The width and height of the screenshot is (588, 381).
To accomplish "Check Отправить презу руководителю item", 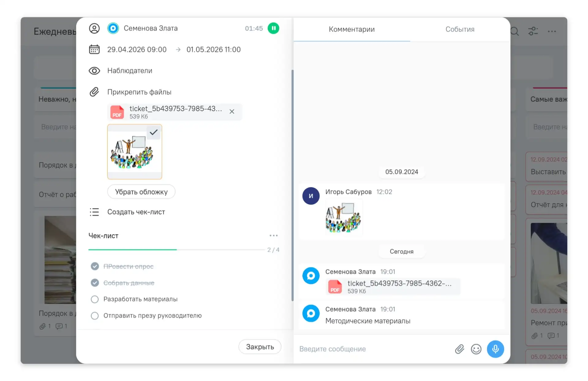I will [95, 316].
